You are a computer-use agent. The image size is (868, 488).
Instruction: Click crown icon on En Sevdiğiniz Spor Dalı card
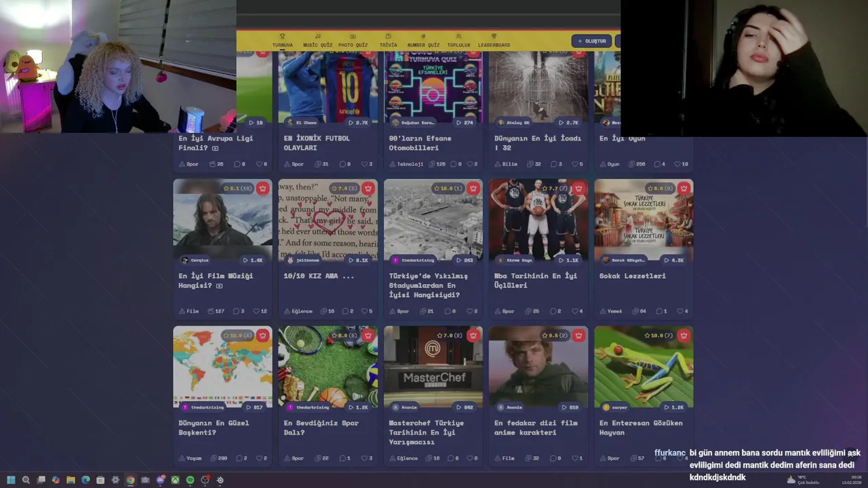(368, 335)
